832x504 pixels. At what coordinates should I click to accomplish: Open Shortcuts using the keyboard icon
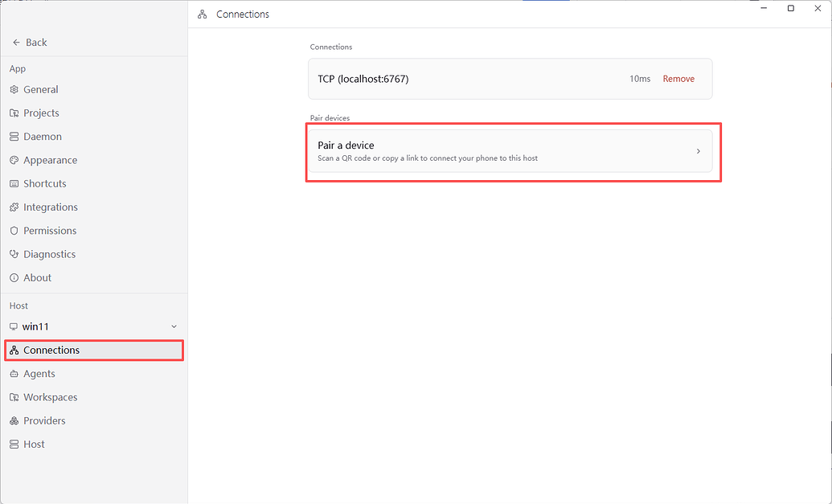[14, 183]
